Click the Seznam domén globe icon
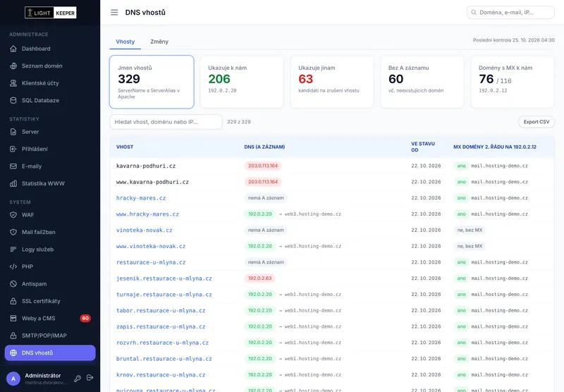The width and height of the screenshot is (564, 392). pos(13,66)
